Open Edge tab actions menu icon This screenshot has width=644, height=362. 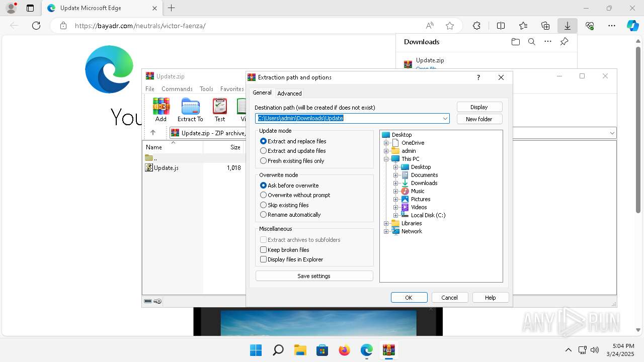pyautogui.click(x=30, y=8)
